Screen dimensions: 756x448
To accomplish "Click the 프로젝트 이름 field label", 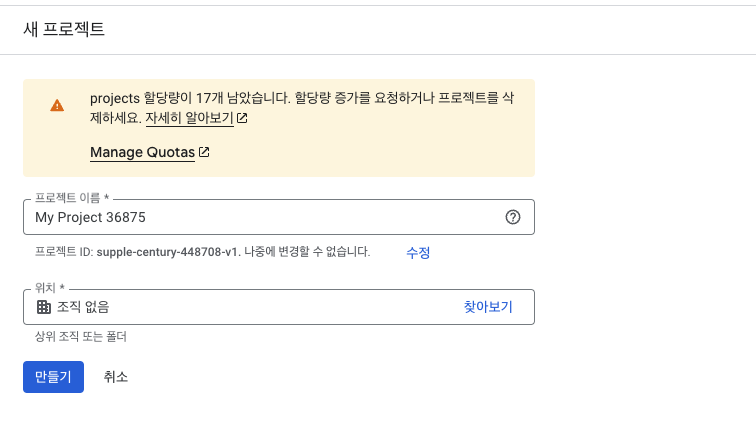I will 72,199.
